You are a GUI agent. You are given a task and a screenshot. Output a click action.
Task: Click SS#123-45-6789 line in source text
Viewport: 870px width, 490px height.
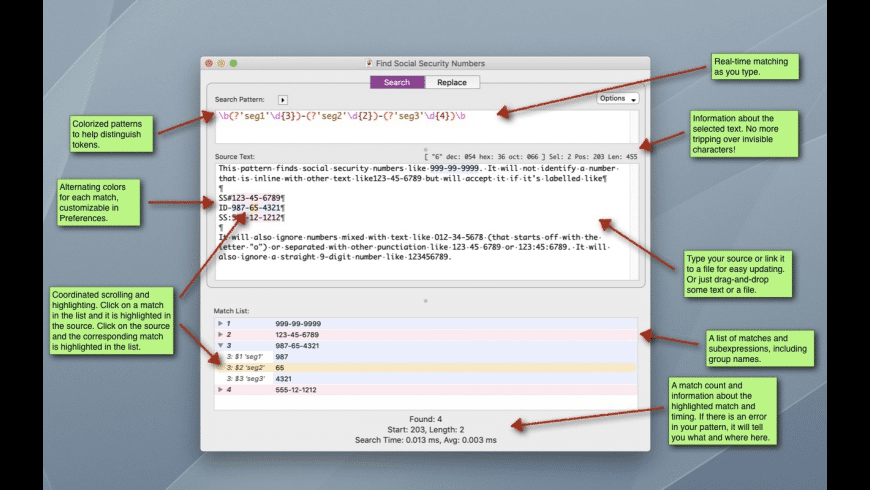tap(251, 198)
